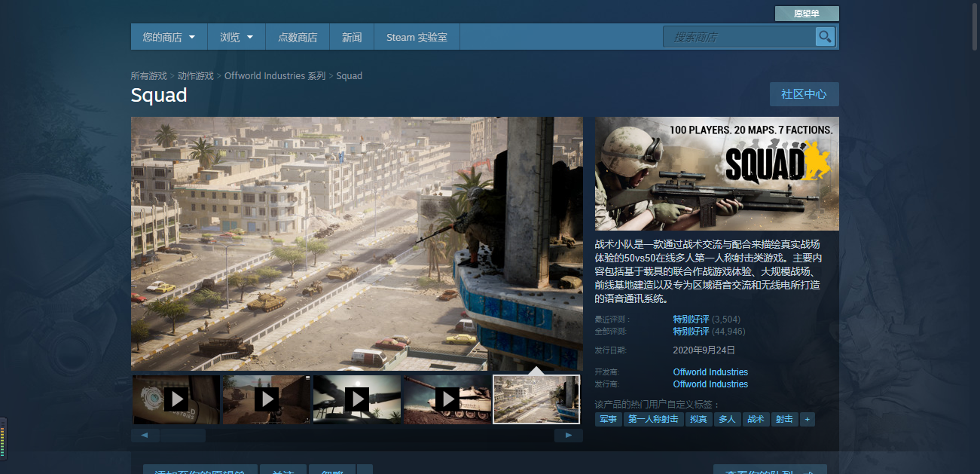
Task: Select the city screenshot thumbnail
Action: tap(536, 399)
